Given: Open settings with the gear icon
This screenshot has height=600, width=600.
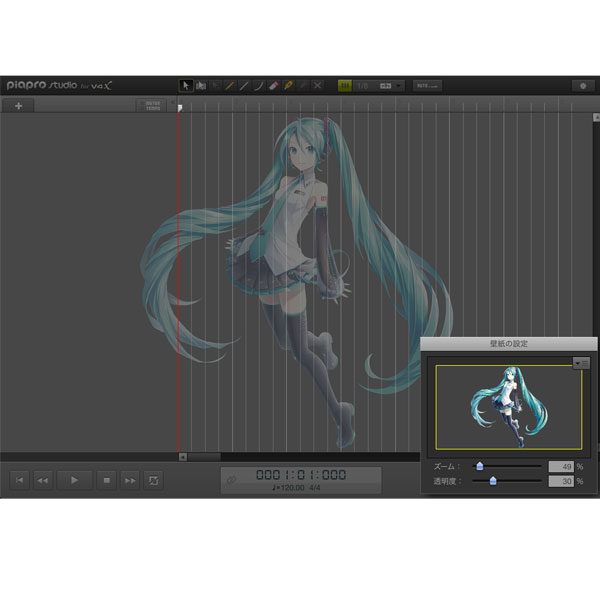Looking at the screenshot, I should tap(583, 86).
